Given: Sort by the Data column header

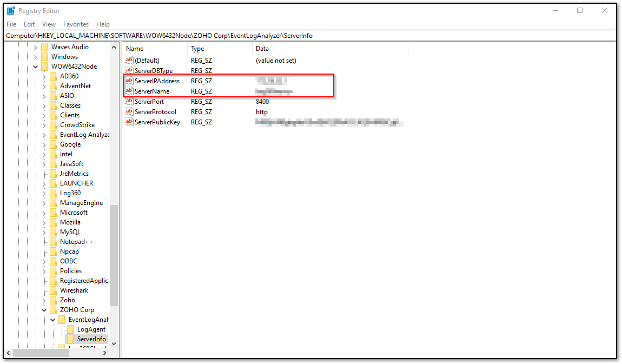Looking at the screenshot, I should click(x=330, y=48).
